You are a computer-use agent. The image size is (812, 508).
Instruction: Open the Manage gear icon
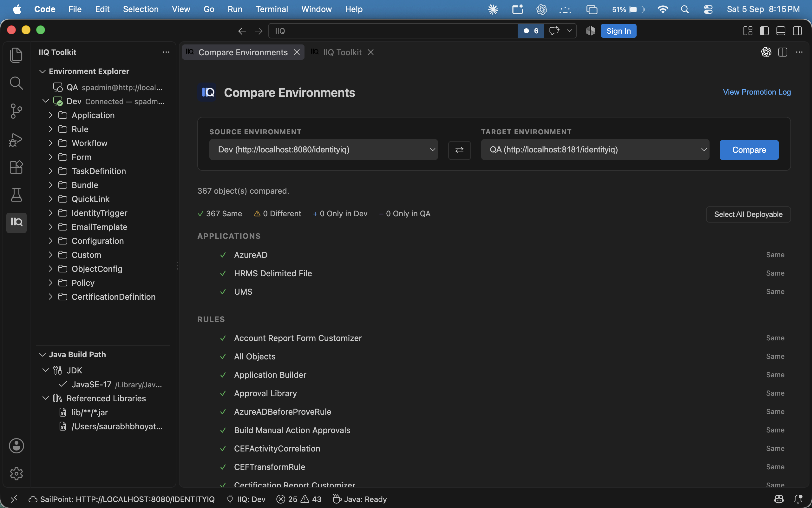click(x=16, y=474)
